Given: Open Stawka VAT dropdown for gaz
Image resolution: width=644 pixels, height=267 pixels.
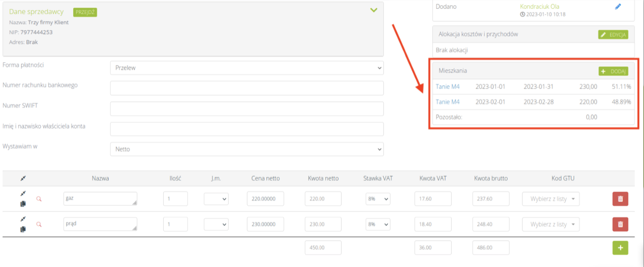Looking at the screenshot, I should pyautogui.click(x=377, y=199).
